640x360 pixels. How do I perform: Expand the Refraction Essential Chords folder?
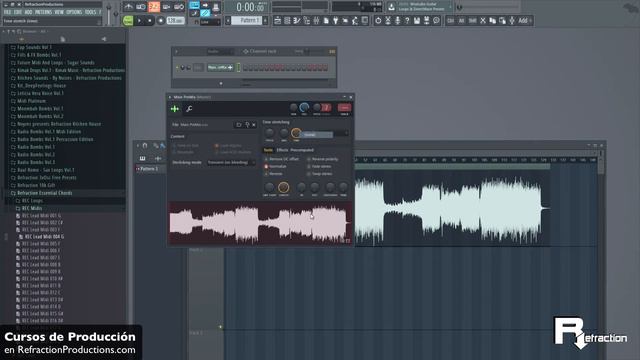point(44,193)
